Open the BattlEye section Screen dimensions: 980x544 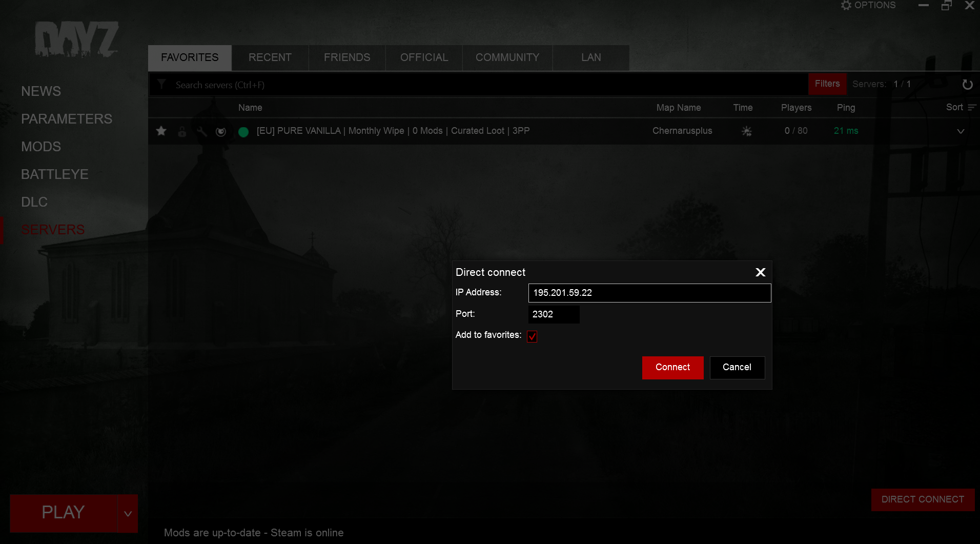(55, 174)
